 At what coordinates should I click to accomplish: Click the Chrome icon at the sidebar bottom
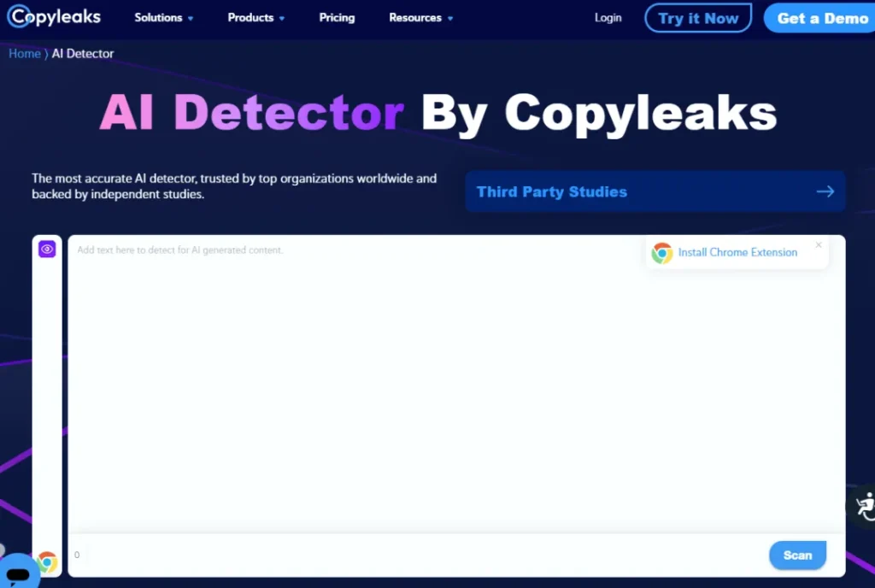47,562
